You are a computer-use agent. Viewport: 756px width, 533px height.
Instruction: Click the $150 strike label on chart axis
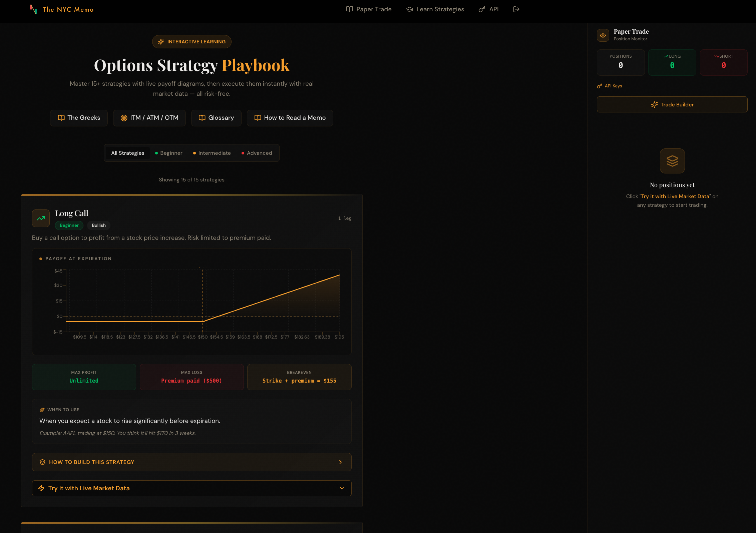tap(203, 337)
